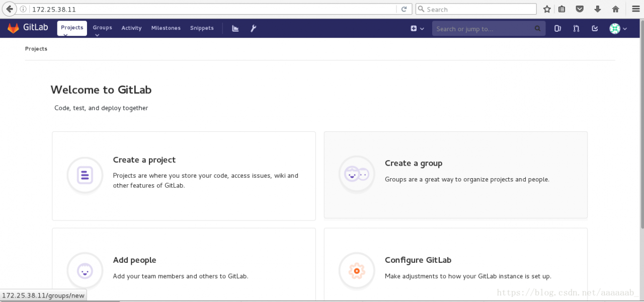The height and width of the screenshot is (302, 644).
Task: Click the Configure GitLab card title
Action: (x=418, y=260)
